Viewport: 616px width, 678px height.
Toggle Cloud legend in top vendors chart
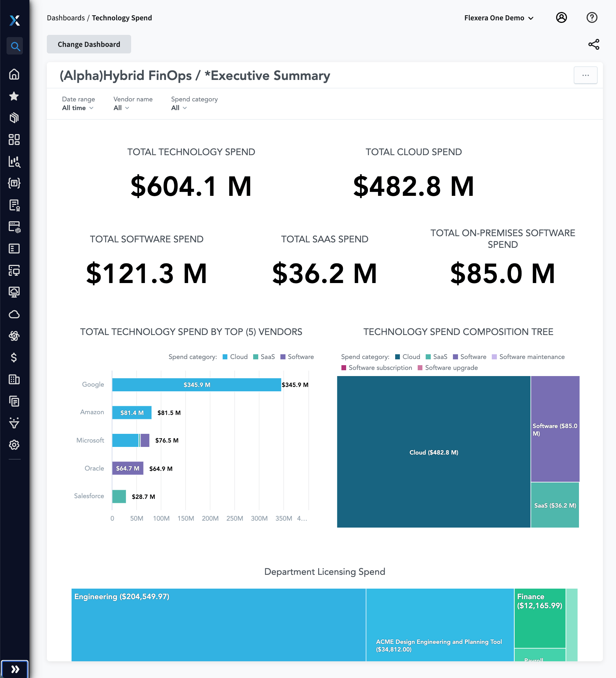(x=235, y=357)
